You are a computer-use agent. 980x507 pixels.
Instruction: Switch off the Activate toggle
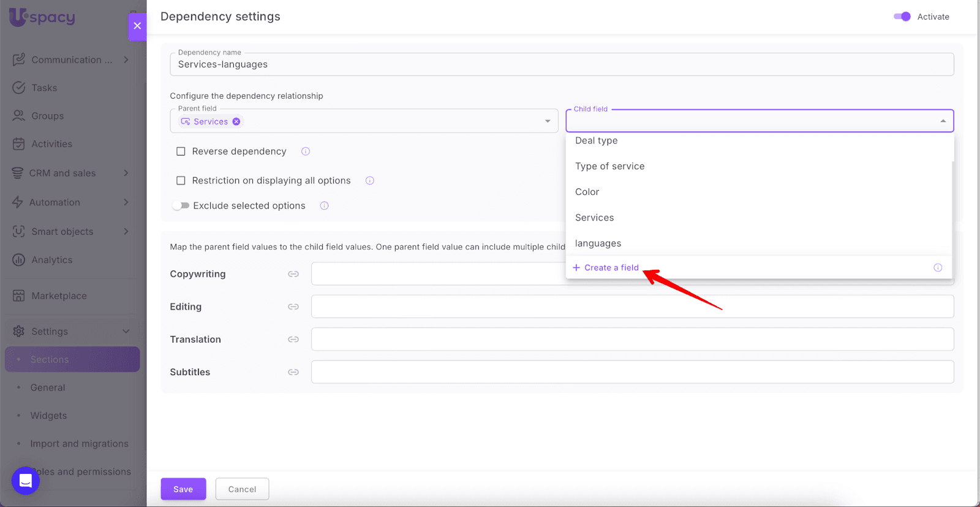(x=902, y=17)
